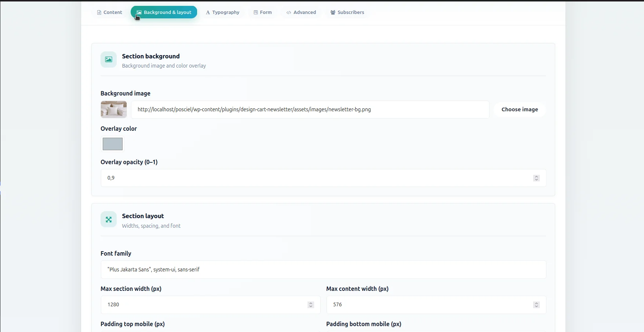Switch to the Typography tab
The image size is (644, 332).
(223, 12)
